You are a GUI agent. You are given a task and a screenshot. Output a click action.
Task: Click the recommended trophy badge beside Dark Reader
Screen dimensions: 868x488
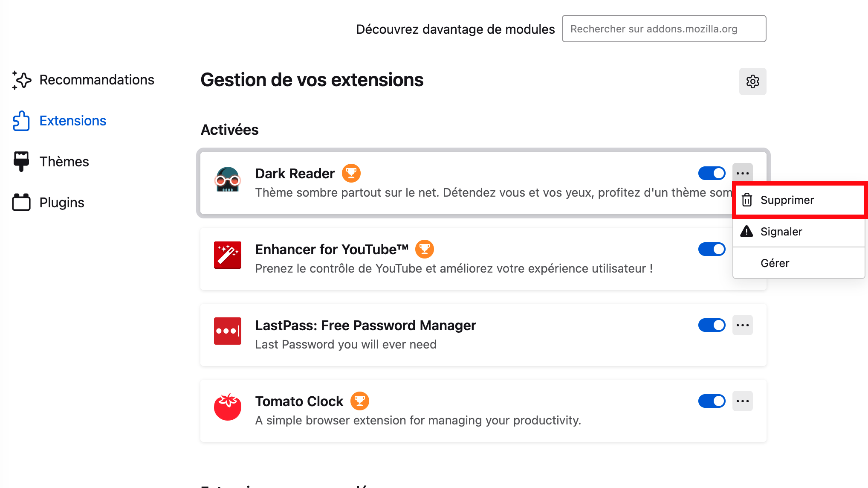point(351,173)
